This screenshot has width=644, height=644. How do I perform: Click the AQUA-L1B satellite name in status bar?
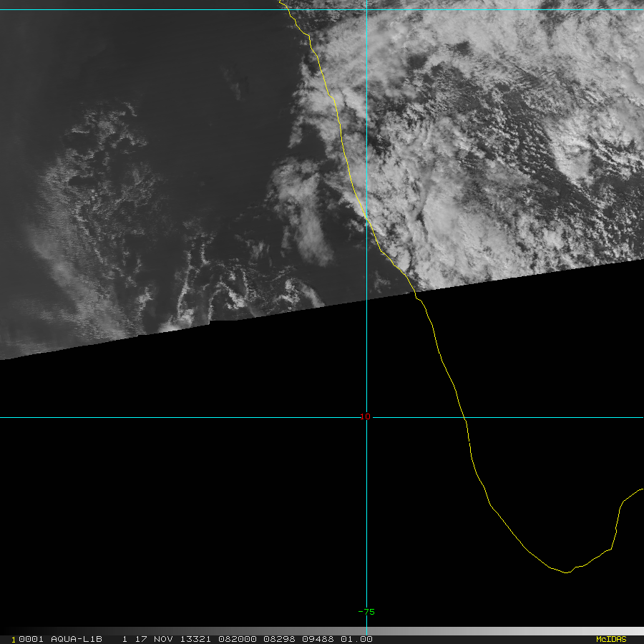[77, 639]
